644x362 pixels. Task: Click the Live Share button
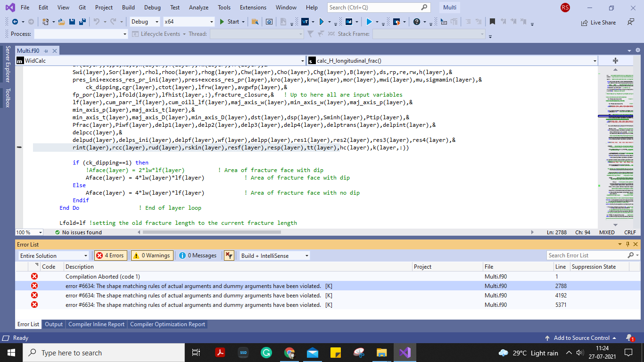coord(598,22)
